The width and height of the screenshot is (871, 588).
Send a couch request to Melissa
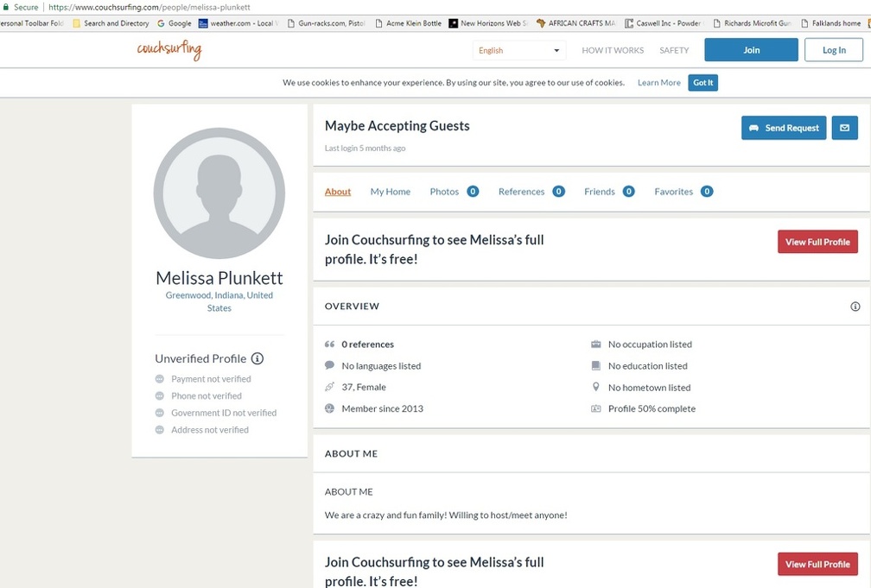[x=784, y=128]
